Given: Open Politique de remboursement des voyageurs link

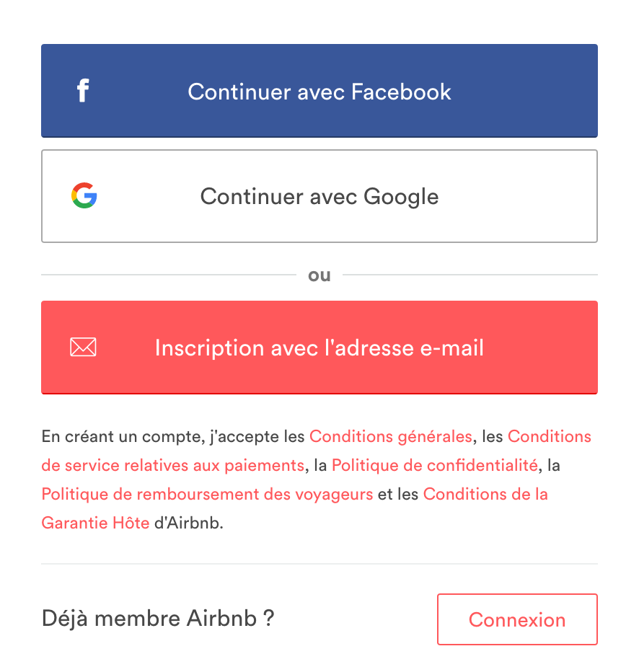Looking at the screenshot, I should pos(207,494).
